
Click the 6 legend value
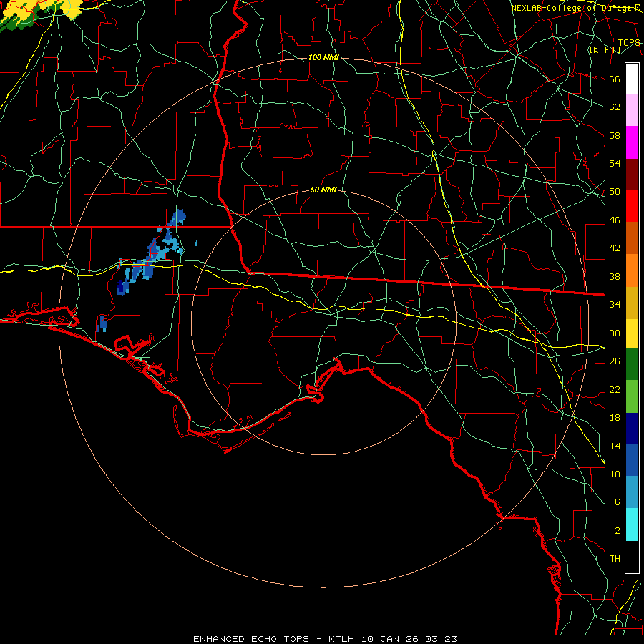617,502
